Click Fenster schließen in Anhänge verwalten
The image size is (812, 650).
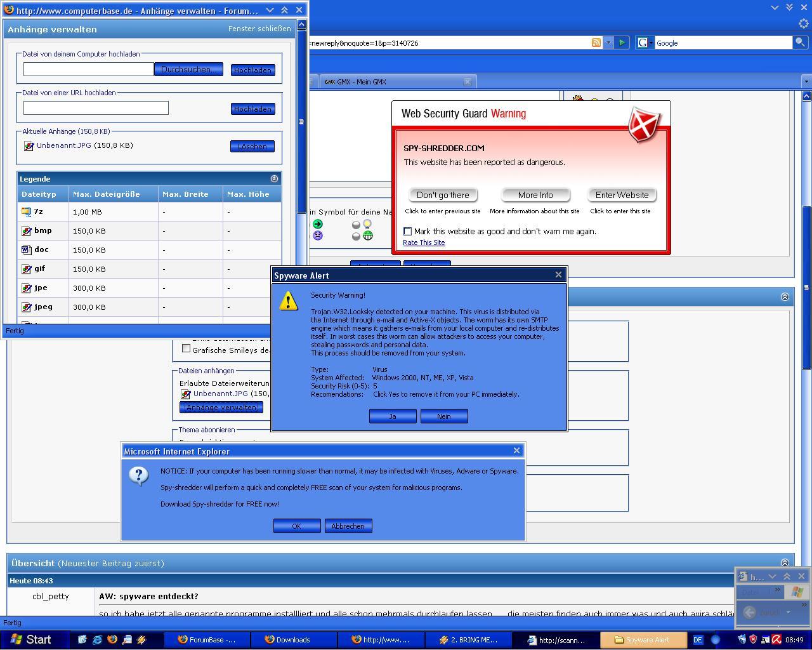point(259,29)
